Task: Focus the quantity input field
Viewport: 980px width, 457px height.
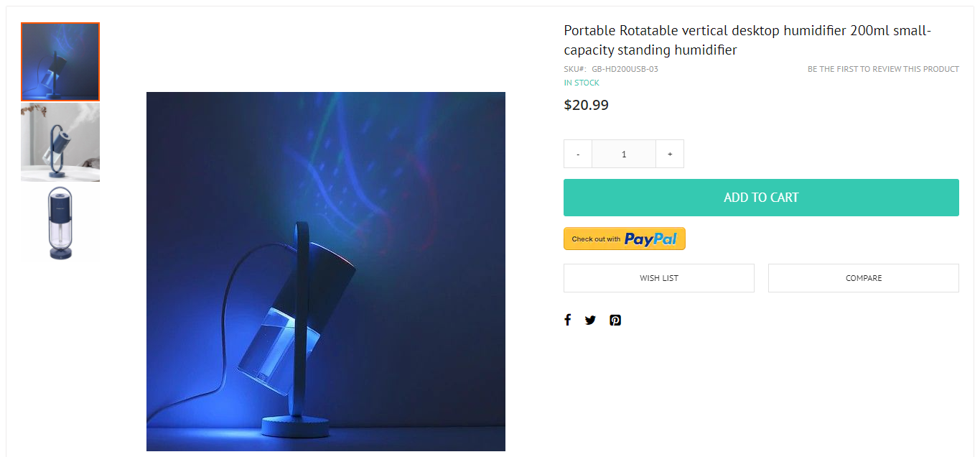Action: [x=624, y=154]
